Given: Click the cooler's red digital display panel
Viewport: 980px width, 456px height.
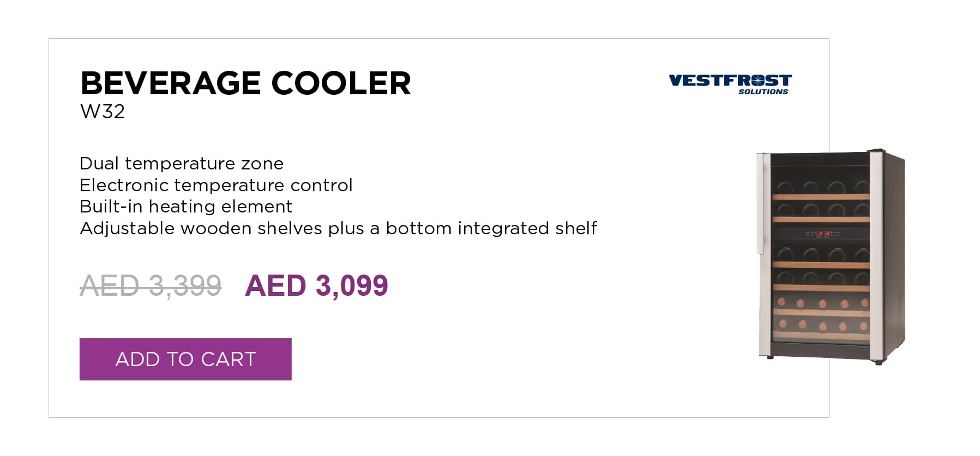Looking at the screenshot, I should pos(823,234).
